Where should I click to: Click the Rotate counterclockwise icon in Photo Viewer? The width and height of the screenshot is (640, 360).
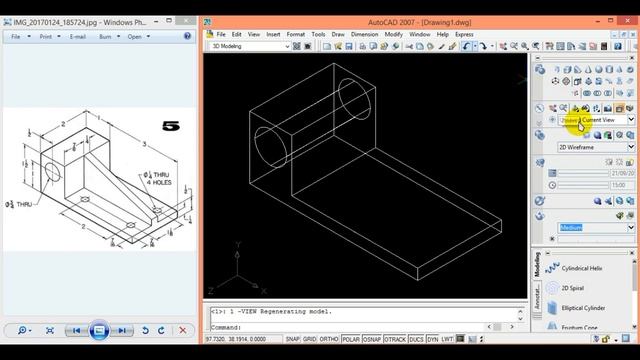145,330
